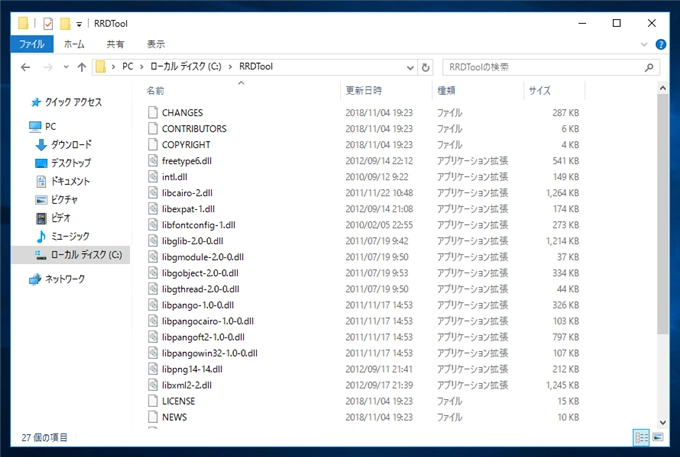The height and width of the screenshot is (457, 680).
Task: Open ピクチャ in navigation pane
Action: (x=57, y=199)
